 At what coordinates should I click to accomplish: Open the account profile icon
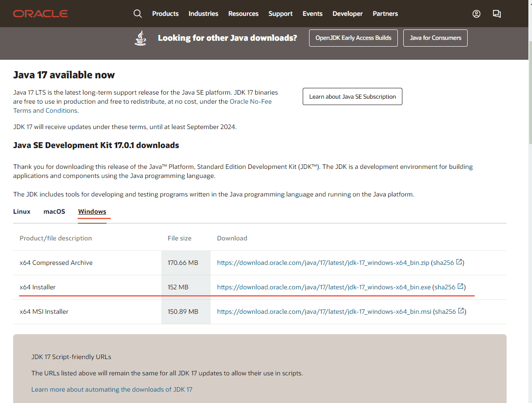click(476, 14)
